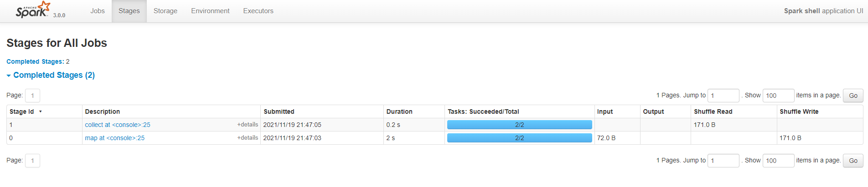Select the Stages tab
868x187 pixels.
pos(129,11)
